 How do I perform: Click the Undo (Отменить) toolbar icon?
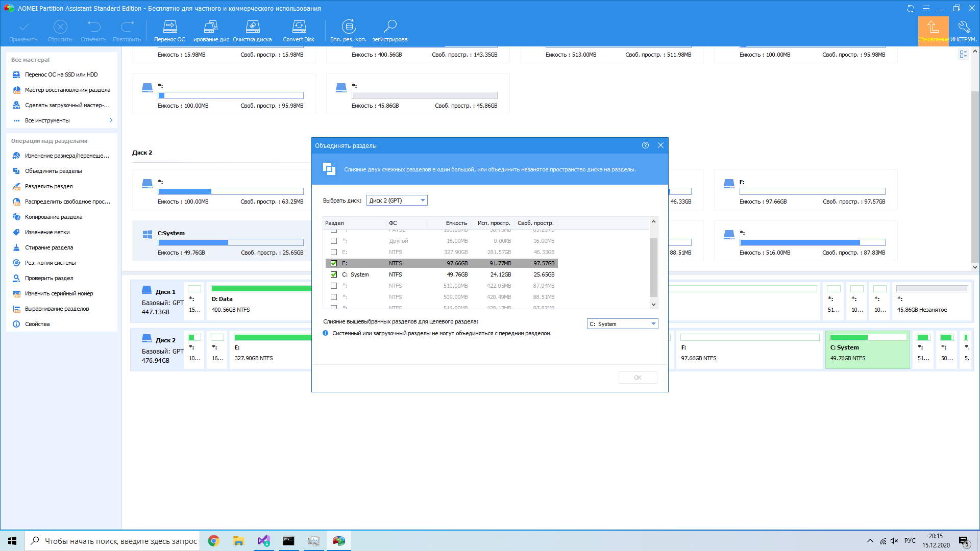point(93,31)
